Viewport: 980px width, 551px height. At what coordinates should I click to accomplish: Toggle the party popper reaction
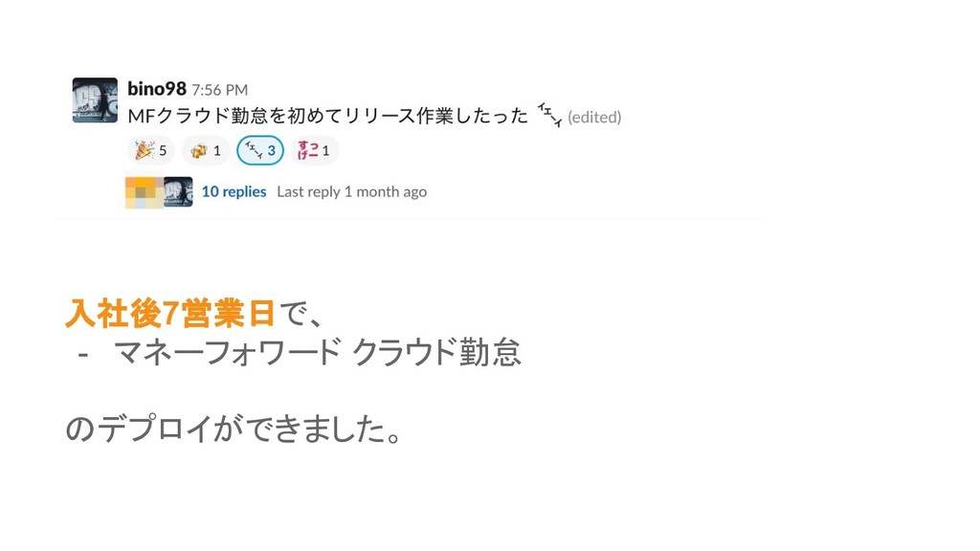pos(151,150)
